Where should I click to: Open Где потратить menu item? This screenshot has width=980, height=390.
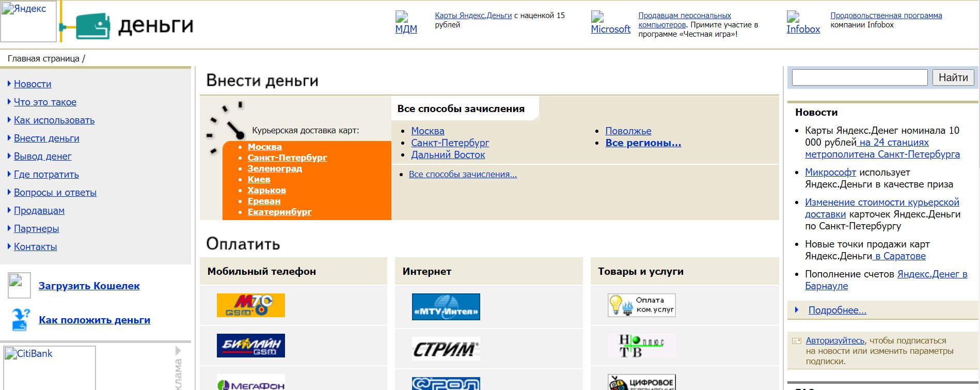[x=46, y=174]
